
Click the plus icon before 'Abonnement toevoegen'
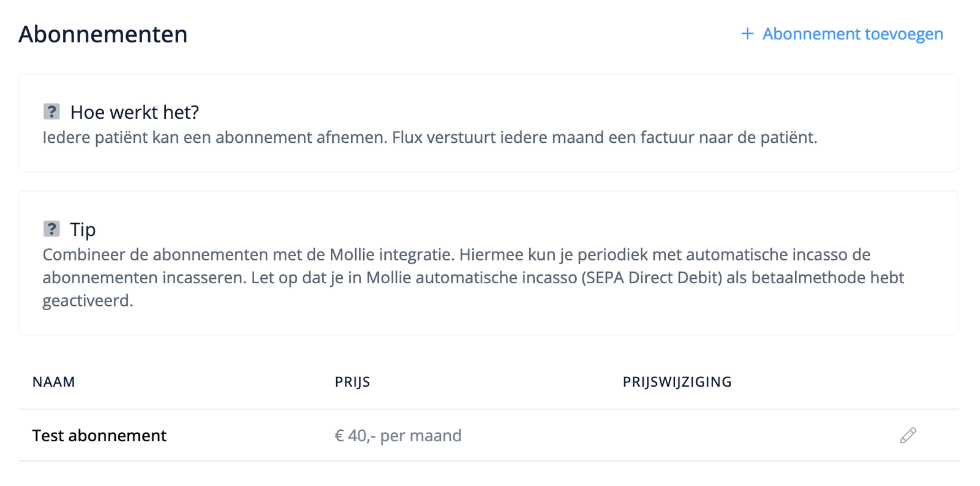(x=747, y=34)
